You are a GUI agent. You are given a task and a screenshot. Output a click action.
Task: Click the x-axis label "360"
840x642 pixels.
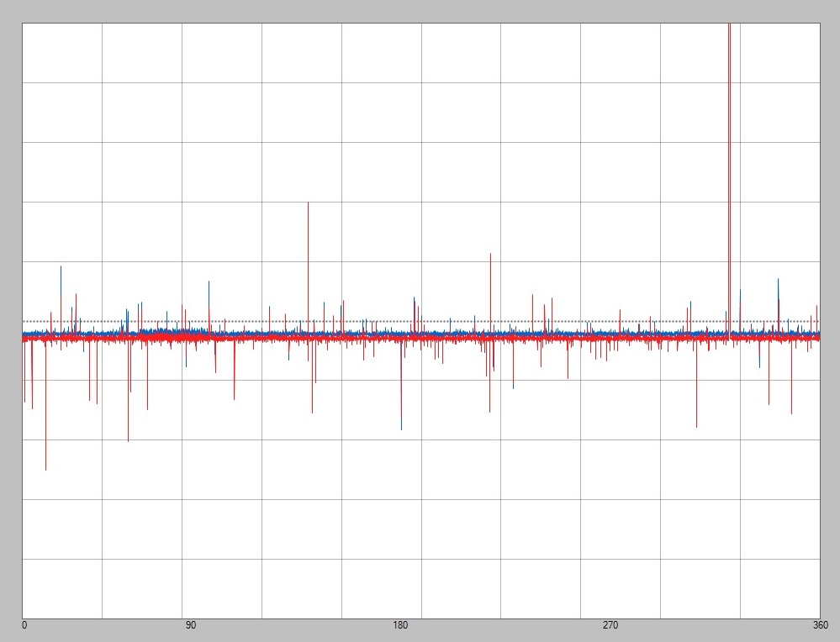point(820,625)
